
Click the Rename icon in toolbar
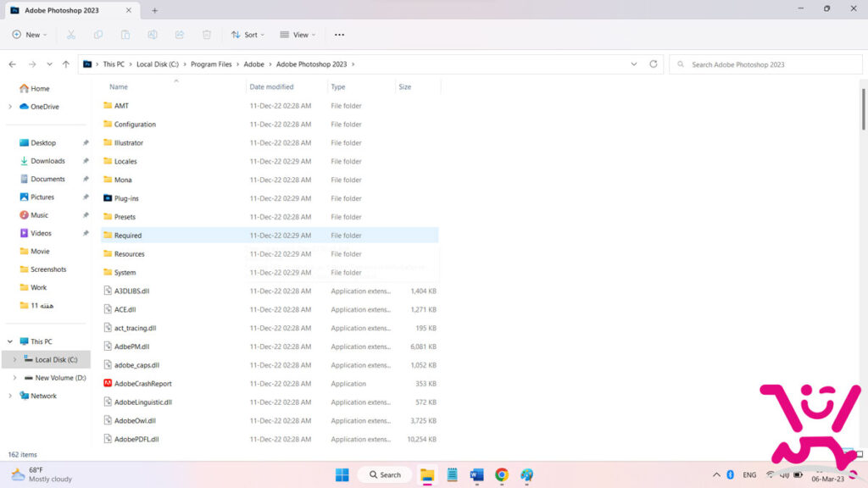[153, 35]
